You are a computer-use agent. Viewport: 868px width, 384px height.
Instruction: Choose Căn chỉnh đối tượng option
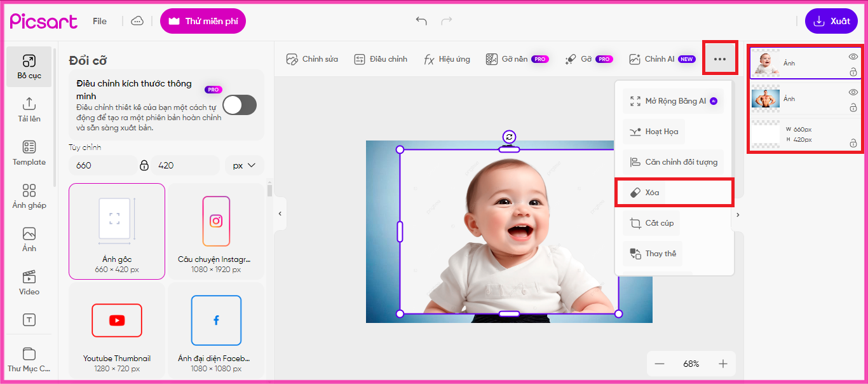pyautogui.click(x=674, y=162)
